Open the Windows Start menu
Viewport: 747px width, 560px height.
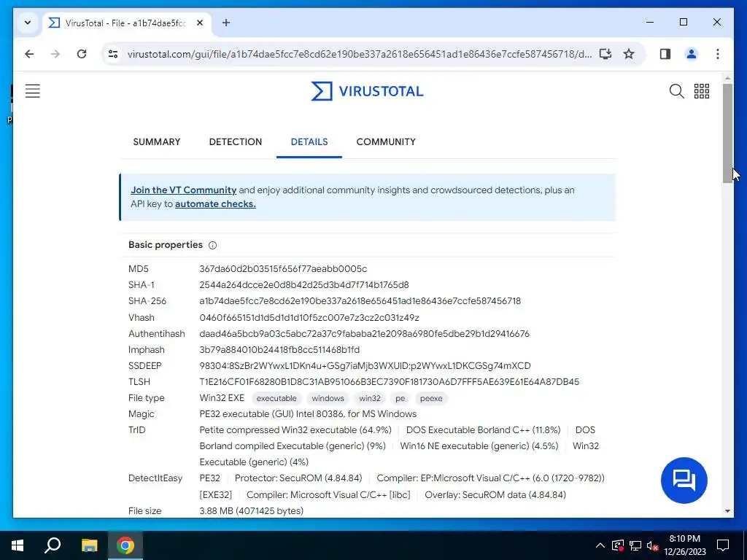(x=18, y=545)
